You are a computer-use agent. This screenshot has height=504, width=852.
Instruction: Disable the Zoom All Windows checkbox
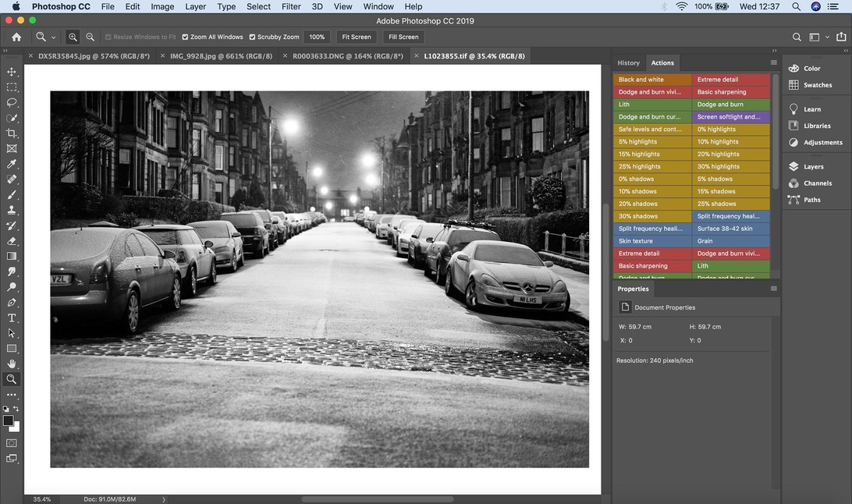tap(186, 37)
